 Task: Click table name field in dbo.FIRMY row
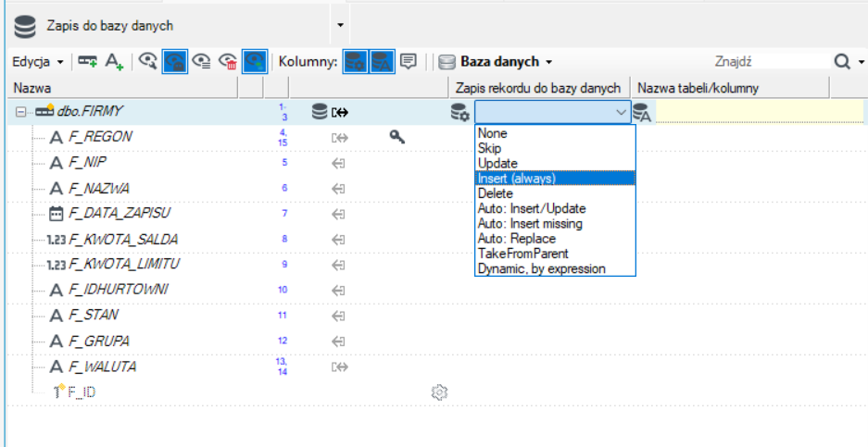[759, 112]
